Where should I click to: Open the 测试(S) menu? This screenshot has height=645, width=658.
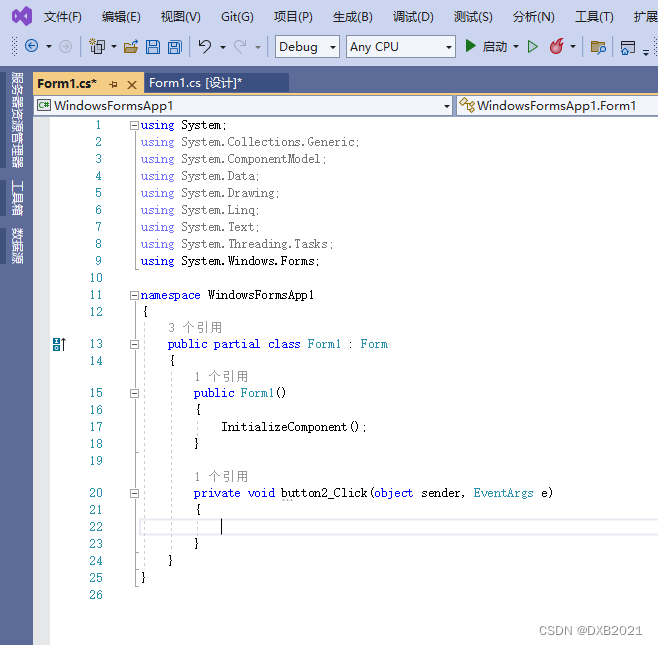pyautogui.click(x=473, y=17)
